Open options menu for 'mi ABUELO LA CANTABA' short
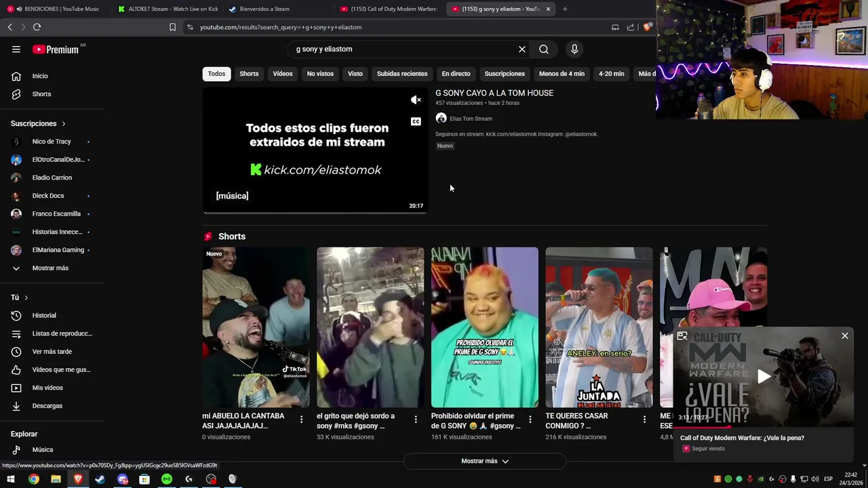Image resolution: width=868 pixels, height=488 pixels. coord(301,420)
